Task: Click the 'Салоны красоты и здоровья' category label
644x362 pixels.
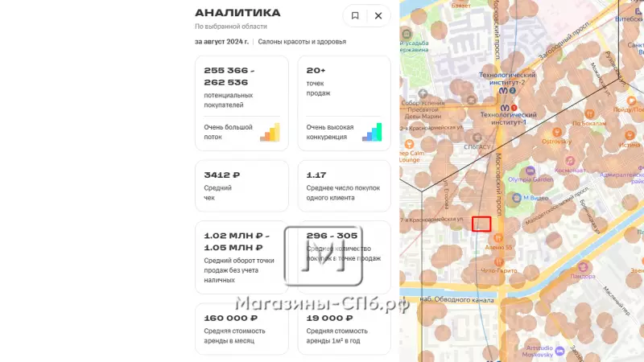Action: point(302,42)
